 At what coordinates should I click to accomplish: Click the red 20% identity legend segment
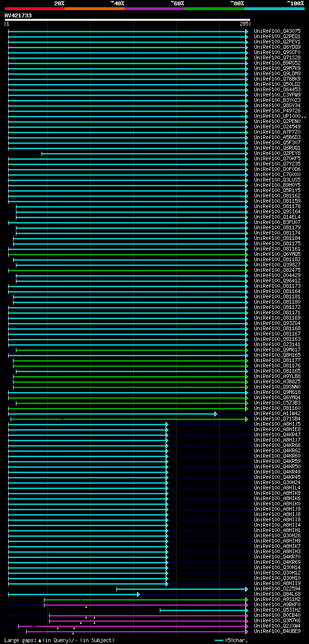(34, 9)
